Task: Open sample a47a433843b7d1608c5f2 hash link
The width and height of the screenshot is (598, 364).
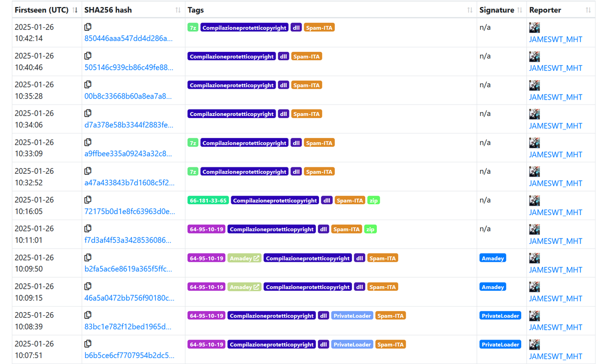Action: pyautogui.click(x=130, y=183)
